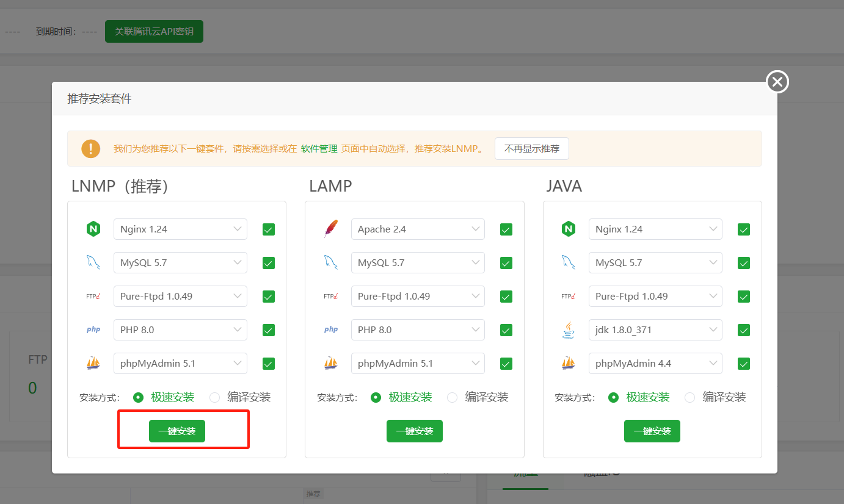Uncheck MySQL 5.7 in LAMP
The width and height of the screenshot is (844, 504).
pos(506,263)
